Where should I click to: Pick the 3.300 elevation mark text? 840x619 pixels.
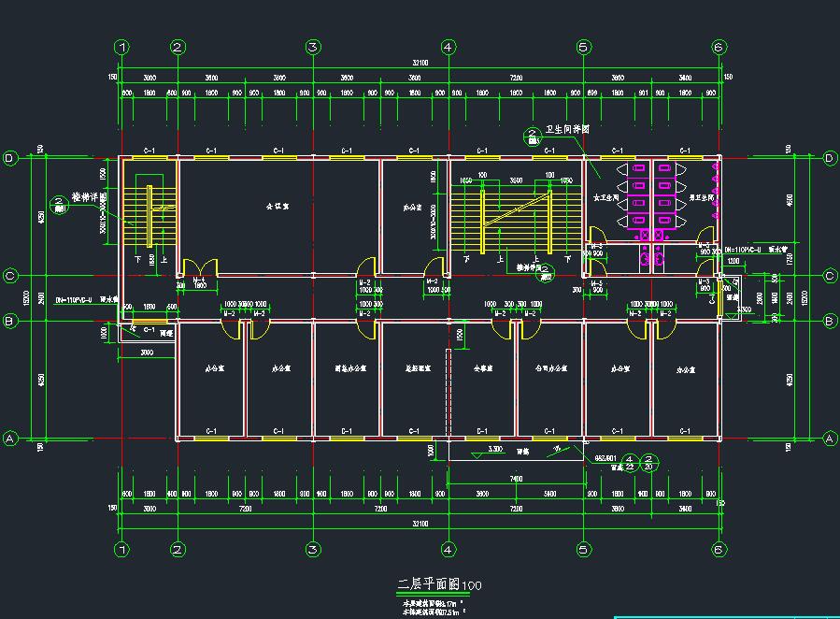(x=495, y=449)
